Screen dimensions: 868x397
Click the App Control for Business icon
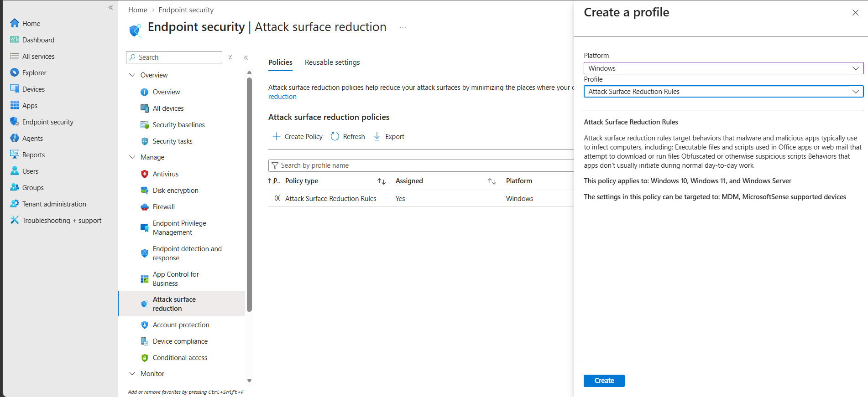145,279
